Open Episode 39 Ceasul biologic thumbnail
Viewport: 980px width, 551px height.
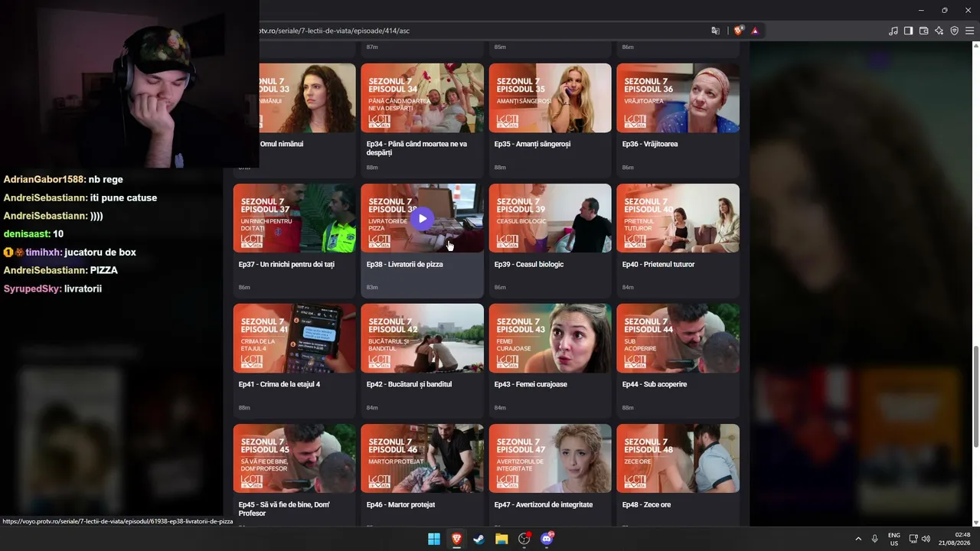click(550, 218)
